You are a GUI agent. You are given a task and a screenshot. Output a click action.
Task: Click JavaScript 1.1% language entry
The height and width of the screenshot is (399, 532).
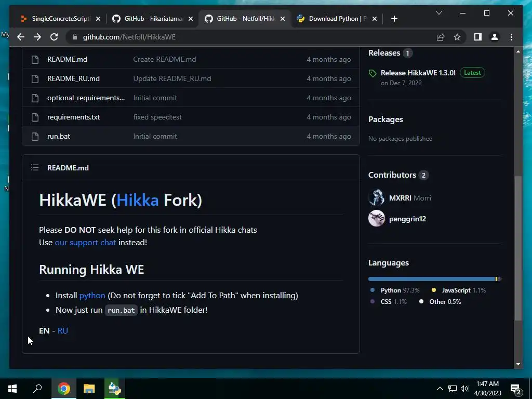pos(459,290)
